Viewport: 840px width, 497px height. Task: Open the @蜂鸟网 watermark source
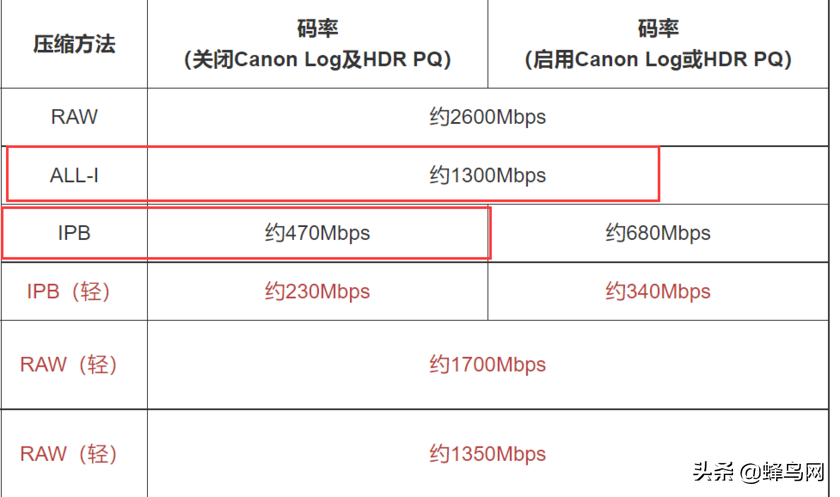coord(781,471)
